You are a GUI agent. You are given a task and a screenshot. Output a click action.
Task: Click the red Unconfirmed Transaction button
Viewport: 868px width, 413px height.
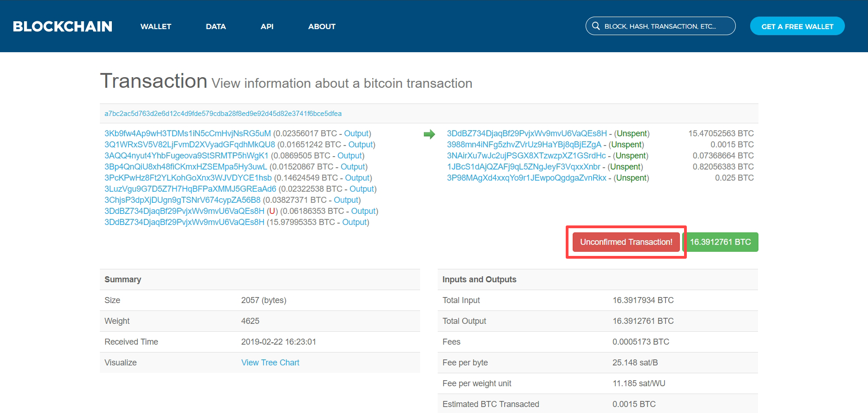[x=626, y=242]
